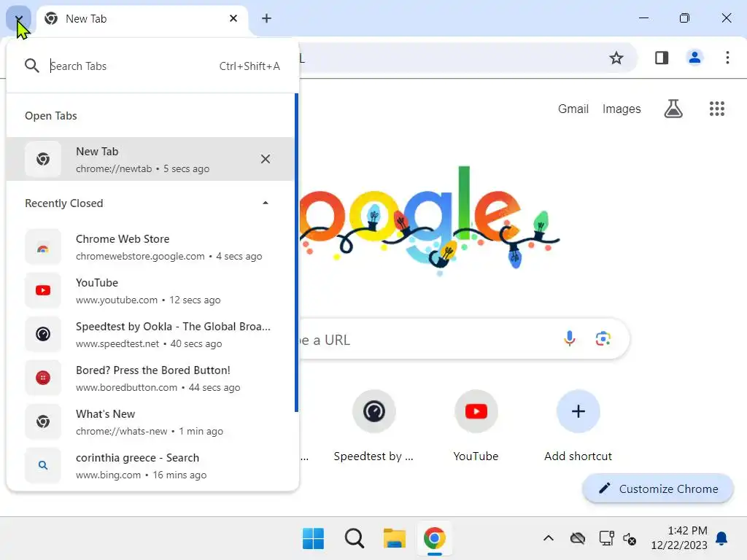
Task: Bookmark this page with star icon
Action: click(616, 58)
